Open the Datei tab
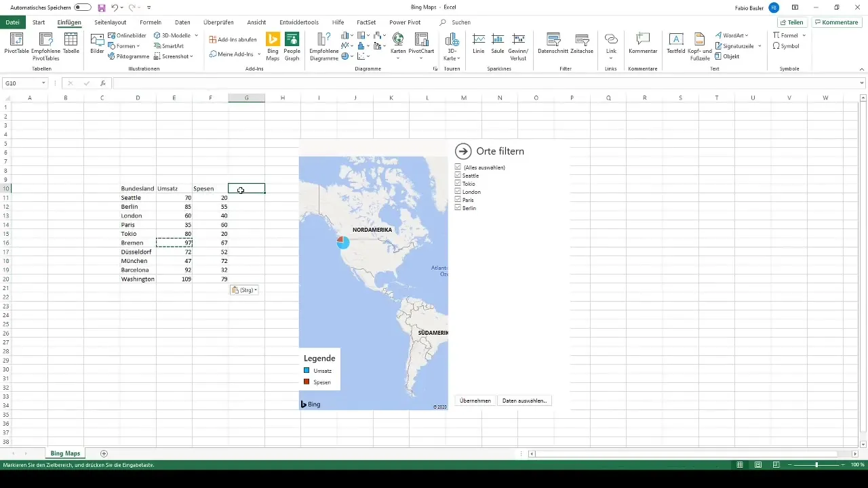Image resolution: width=868 pixels, height=488 pixels. 12,22
